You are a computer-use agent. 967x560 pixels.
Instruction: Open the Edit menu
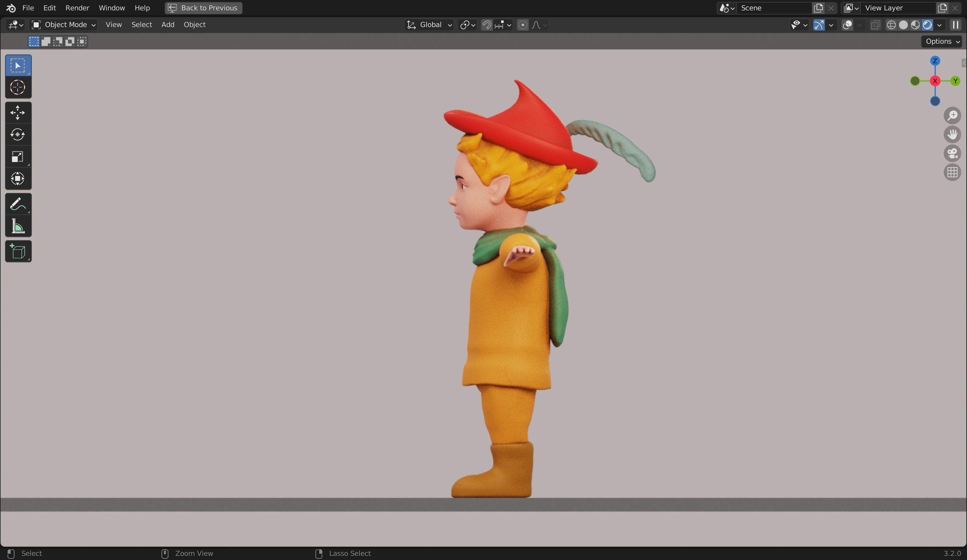click(49, 8)
